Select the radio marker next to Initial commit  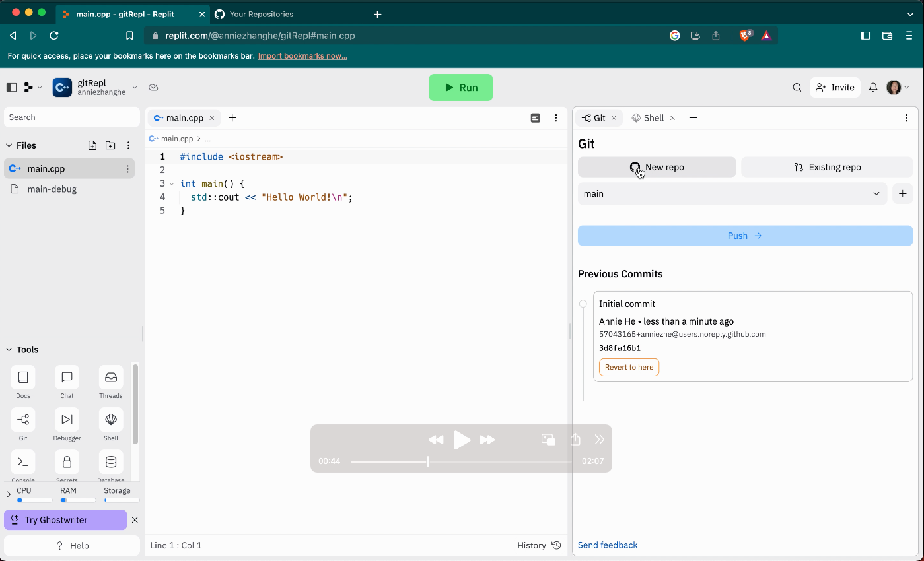point(583,304)
